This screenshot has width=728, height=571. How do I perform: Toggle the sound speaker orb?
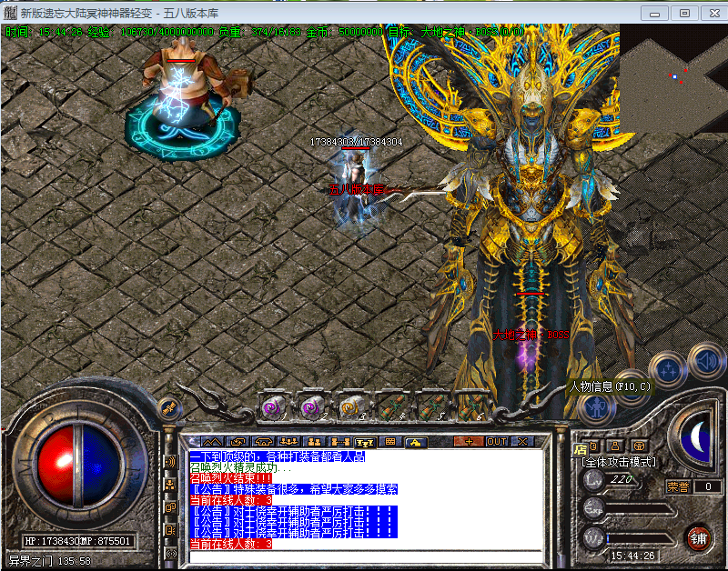tap(708, 361)
